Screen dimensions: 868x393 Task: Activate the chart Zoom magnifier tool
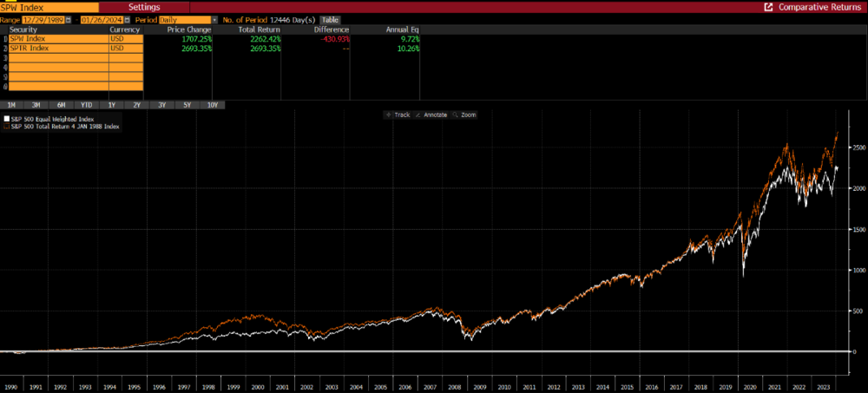coord(464,115)
